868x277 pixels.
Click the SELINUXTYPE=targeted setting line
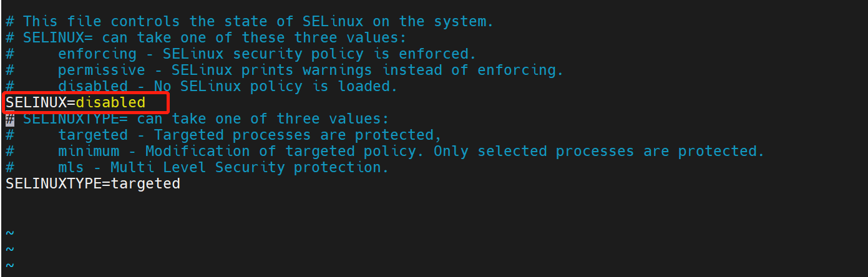[x=93, y=183]
